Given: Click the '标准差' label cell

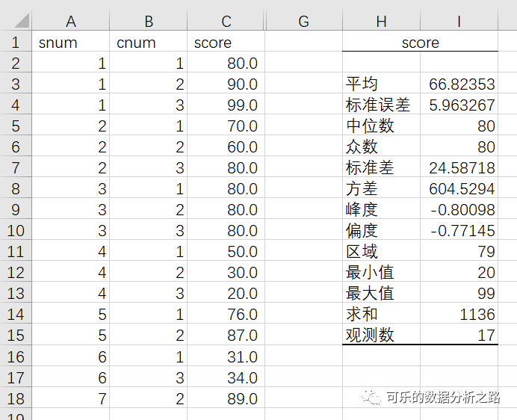Looking at the screenshot, I should pyautogui.click(x=381, y=167).
